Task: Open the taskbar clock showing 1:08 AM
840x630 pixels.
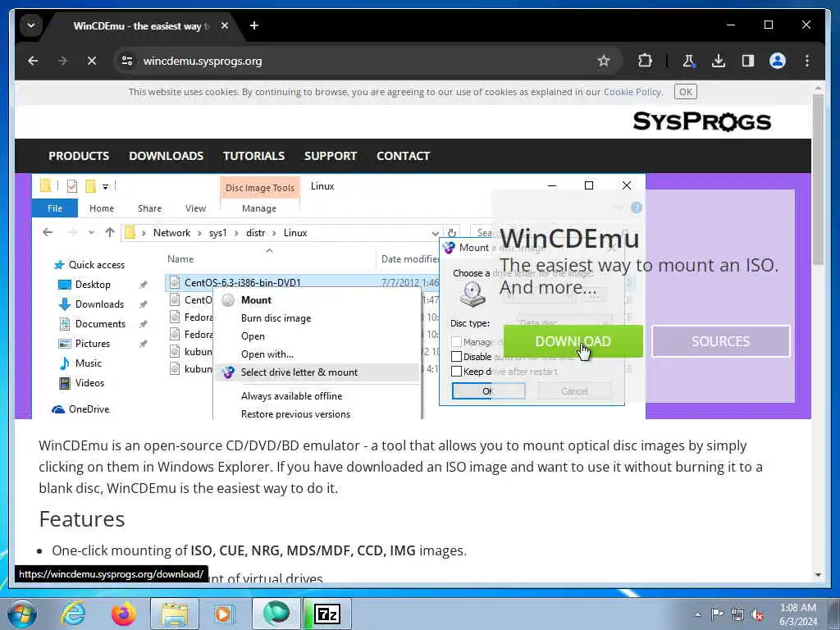Action: tap(798, 614)
